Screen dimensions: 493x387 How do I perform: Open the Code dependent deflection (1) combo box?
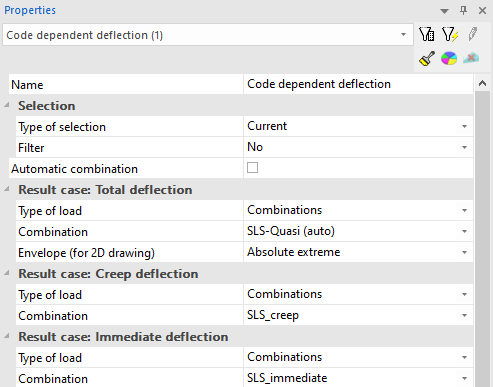tap(208, 35)
